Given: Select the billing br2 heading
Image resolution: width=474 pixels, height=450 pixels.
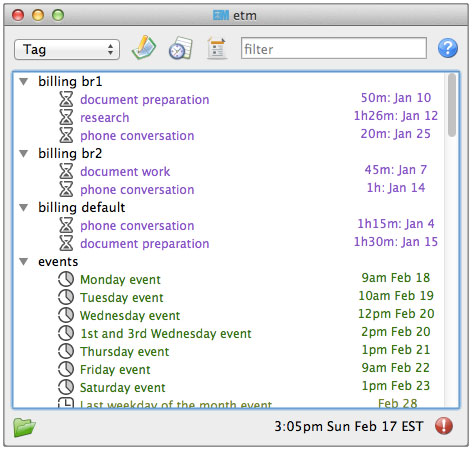Looking at the screenshot, I should pyautogui.click(x=70, y=154).
